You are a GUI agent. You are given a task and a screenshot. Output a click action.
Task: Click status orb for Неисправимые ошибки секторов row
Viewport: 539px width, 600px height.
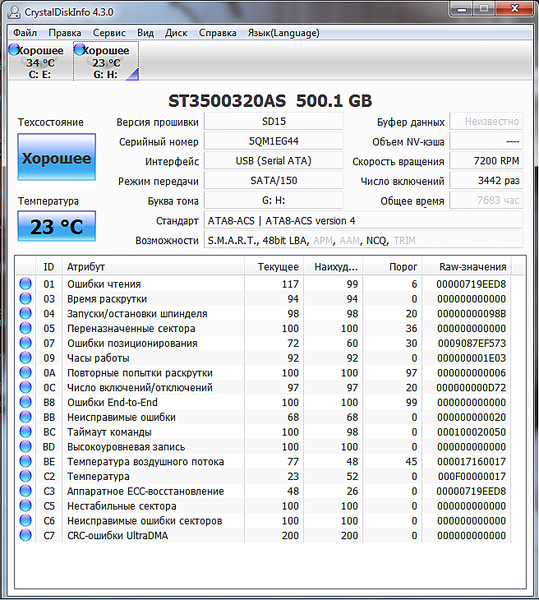tap(26, 521)
